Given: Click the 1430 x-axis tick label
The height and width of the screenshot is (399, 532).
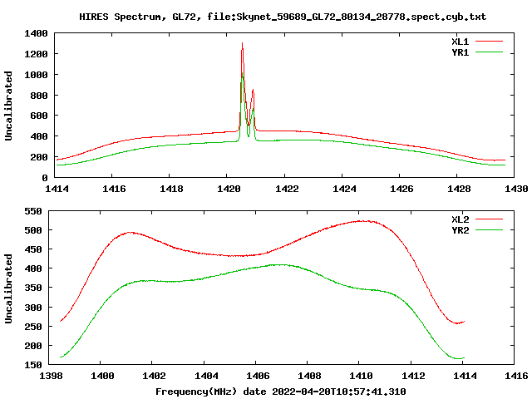Looking at the screenshot, I should point(516,189).
